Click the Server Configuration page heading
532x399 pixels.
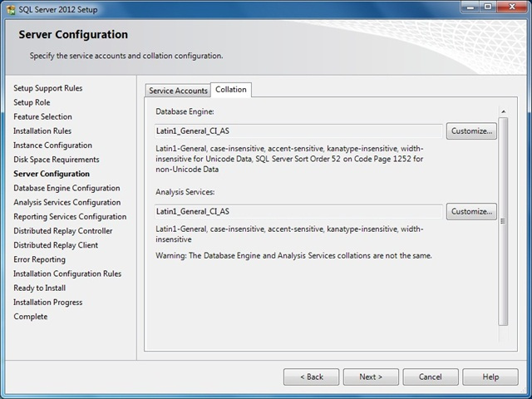tap(73, 34)
